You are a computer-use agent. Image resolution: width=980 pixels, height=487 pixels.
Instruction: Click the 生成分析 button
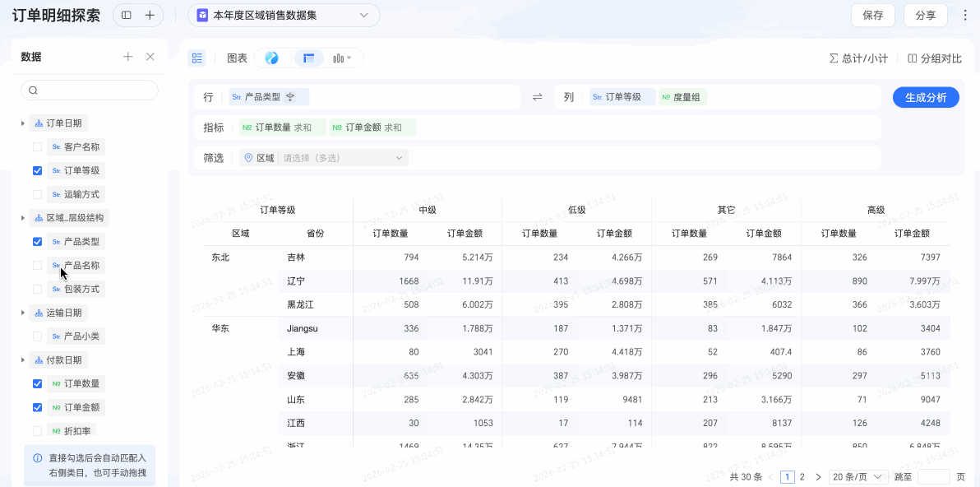point(926,98)
